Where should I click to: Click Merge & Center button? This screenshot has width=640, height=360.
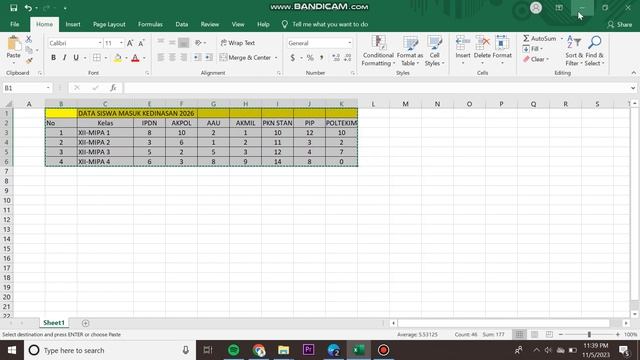click(245, 58)
